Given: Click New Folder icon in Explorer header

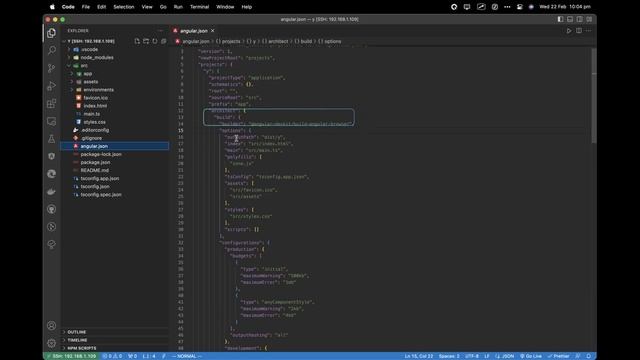Looking at the screenshot, I should coord(146,41).
